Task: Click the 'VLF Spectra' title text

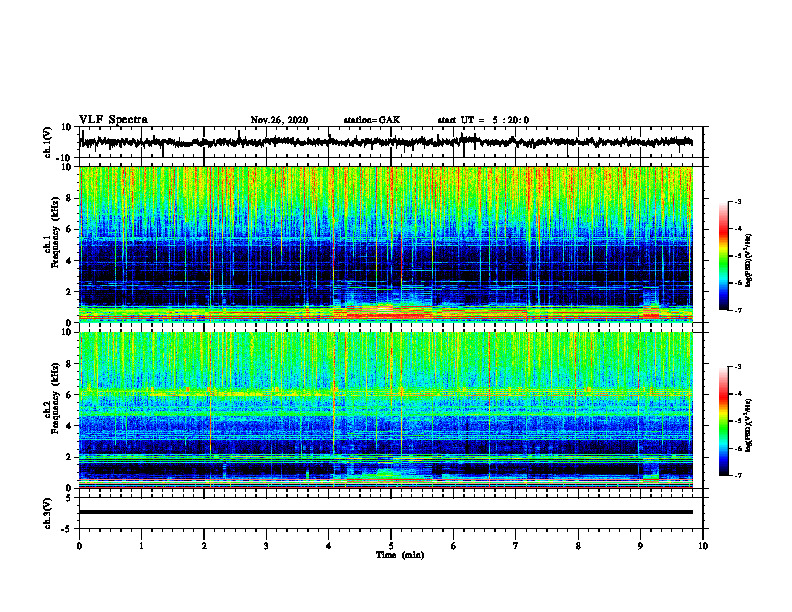Action: click(113, 120)
